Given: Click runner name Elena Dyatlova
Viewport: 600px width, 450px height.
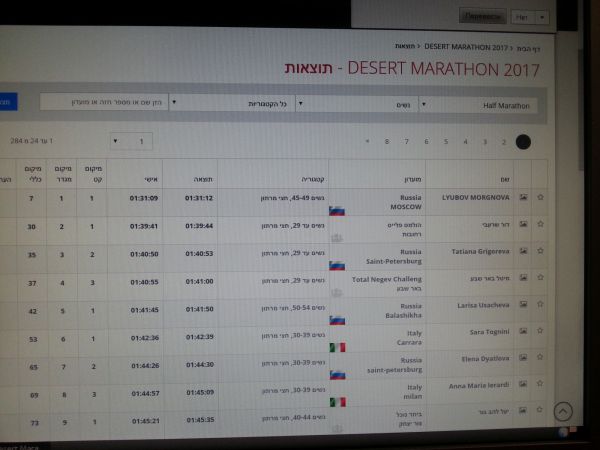Looking at the screenshot, I should click(x=485, y=359).
